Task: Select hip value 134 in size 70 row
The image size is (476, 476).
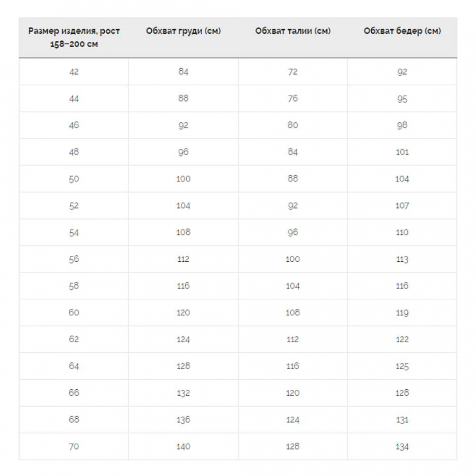Action: tap(402, 447)
